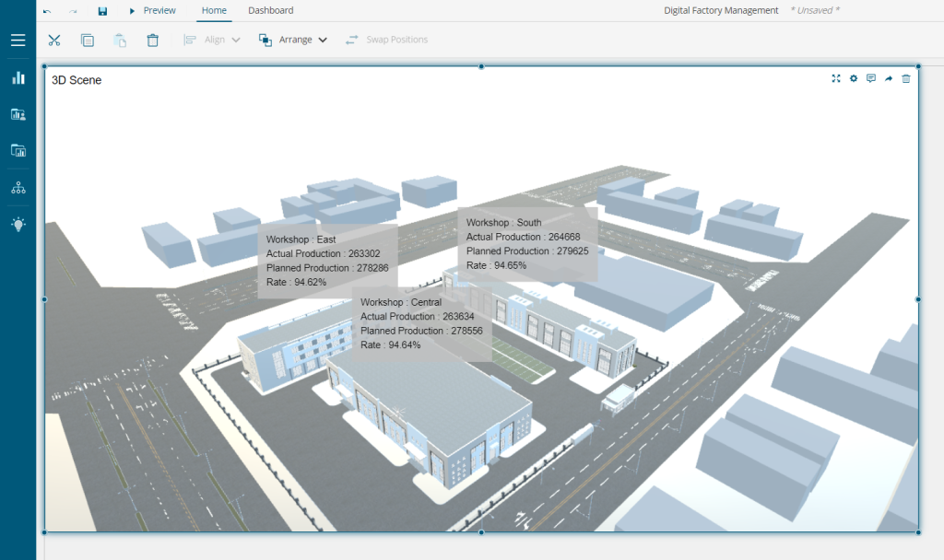Click the Undo arrow in the top bar
Screen dimensions: 944x560
point(47,11)
